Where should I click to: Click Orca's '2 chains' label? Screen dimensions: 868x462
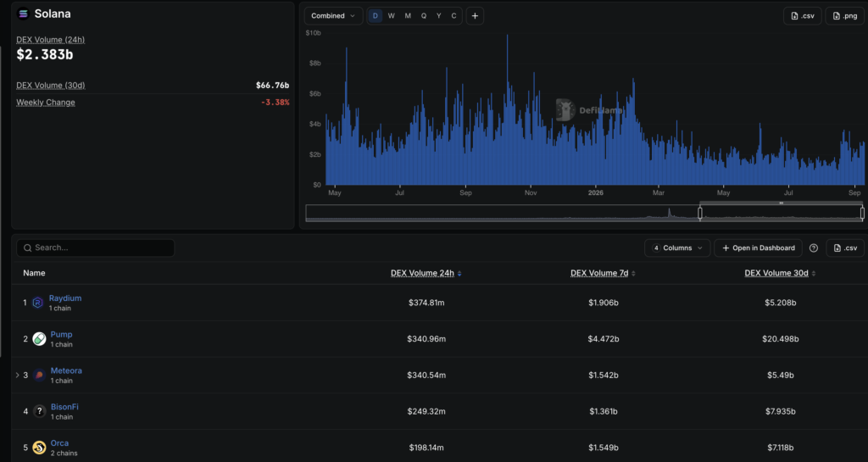(64, 454)
